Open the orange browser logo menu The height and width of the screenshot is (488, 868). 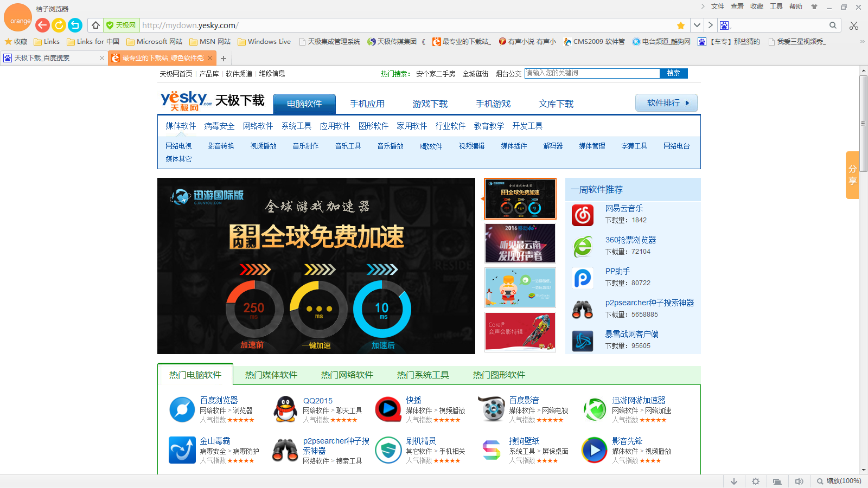click(x=18, y=18)
